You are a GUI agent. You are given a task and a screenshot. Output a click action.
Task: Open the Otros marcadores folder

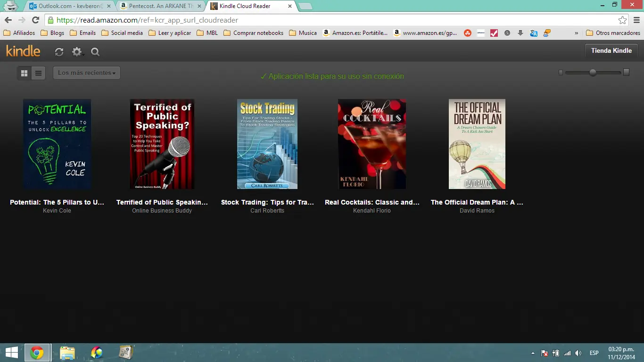click(x=613, y=33)
